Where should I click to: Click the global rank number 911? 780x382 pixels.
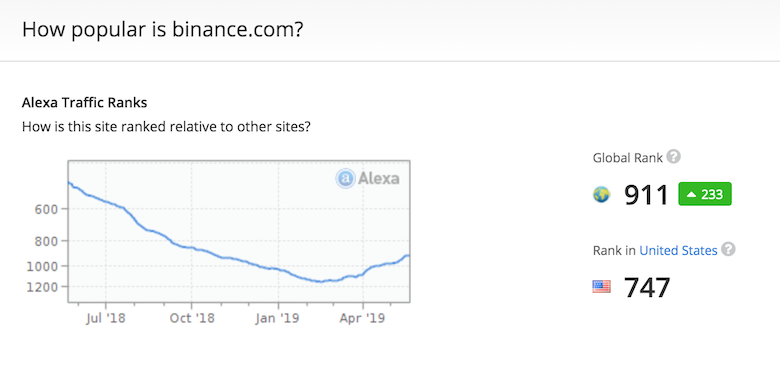click(x=646, y=194)
